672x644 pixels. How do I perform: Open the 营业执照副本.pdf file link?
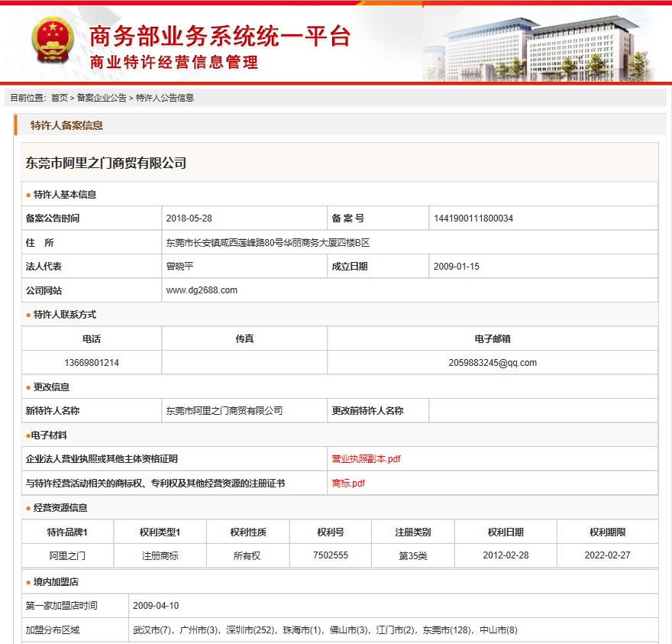366,459
